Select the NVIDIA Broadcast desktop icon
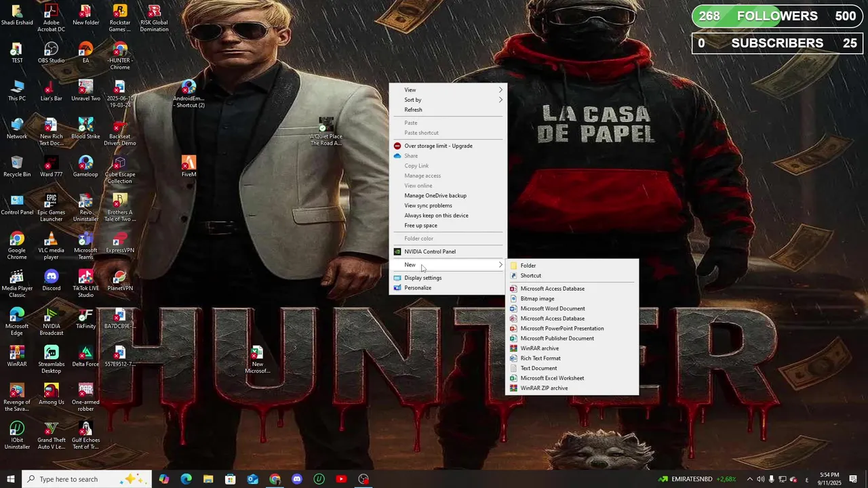Screen dimensions: 868x488 pos(52,322)
